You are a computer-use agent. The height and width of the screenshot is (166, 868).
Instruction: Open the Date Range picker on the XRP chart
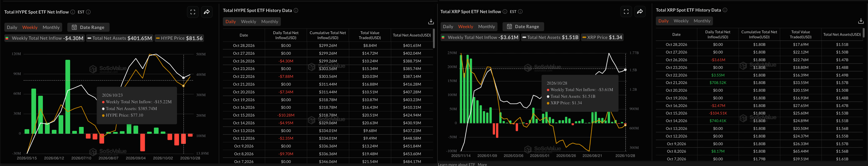[523, 27]
